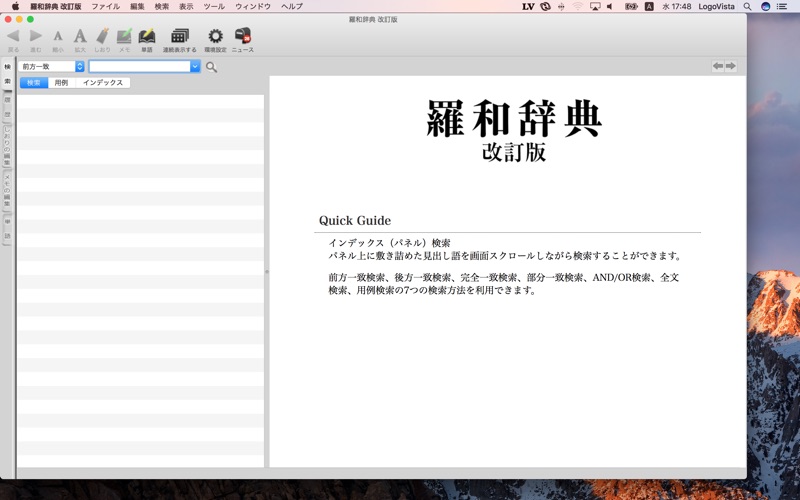Switch to the インデックス tab
800x500 pixels.
coord(103,83)
